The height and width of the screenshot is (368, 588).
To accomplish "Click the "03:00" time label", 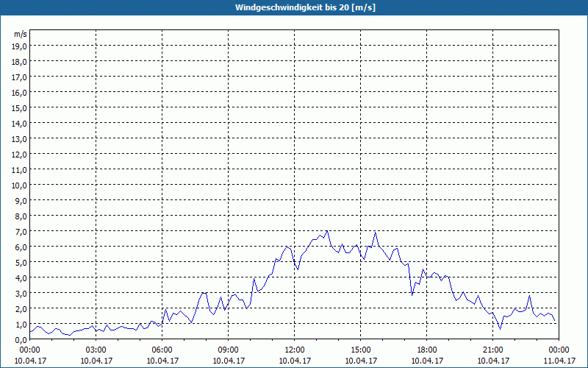I will pos(96,350).
